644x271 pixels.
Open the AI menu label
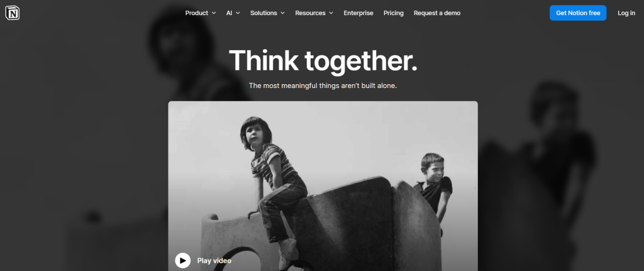coord(229,13)
